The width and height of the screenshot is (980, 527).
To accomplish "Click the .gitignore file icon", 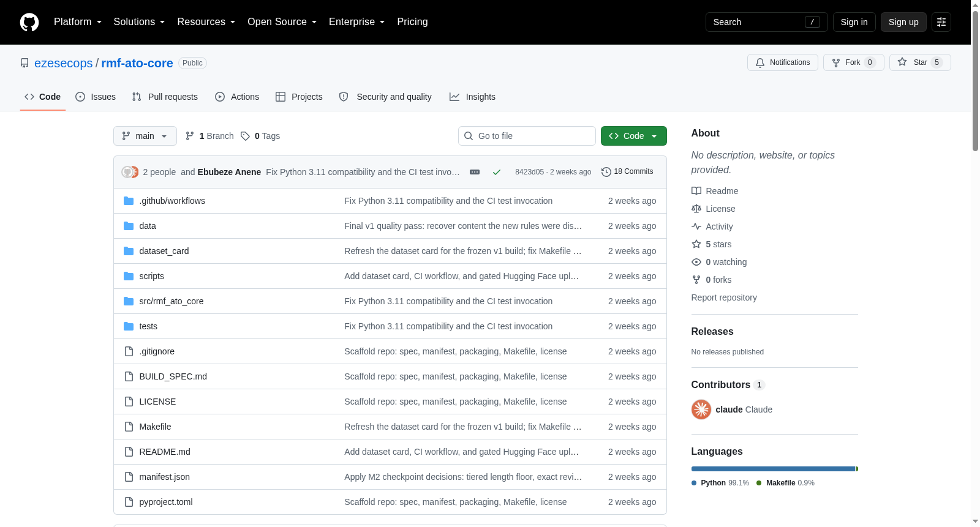I will pyautogui.click(x=129, y=351).
